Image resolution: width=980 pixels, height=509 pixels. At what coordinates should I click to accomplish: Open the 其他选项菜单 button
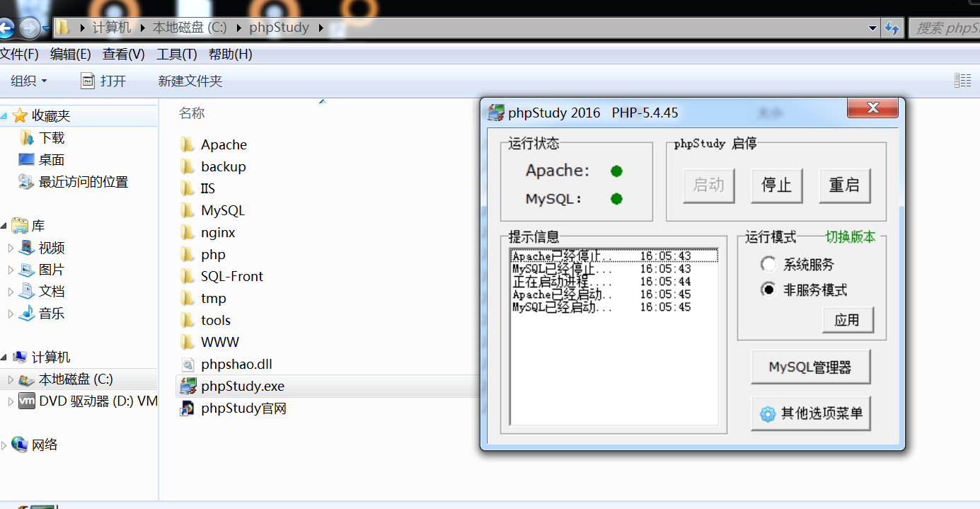[810, 413]
